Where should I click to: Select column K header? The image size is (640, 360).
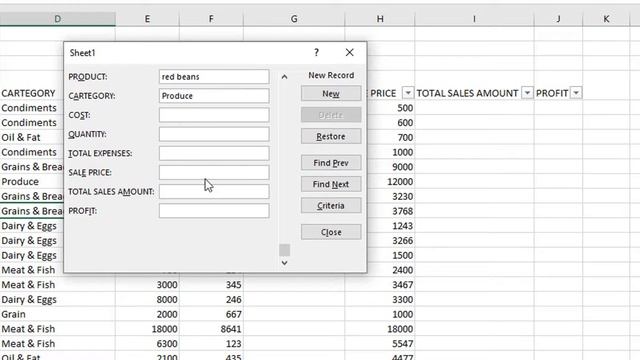coord(607,19)
